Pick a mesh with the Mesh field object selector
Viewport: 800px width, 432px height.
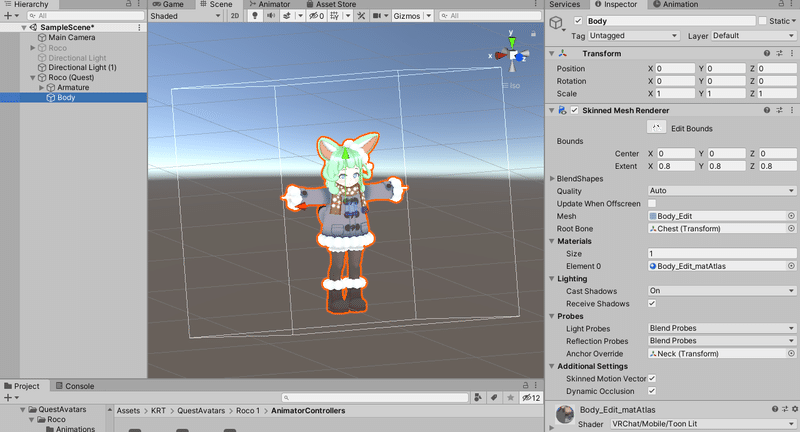click(x=791, y=216)
